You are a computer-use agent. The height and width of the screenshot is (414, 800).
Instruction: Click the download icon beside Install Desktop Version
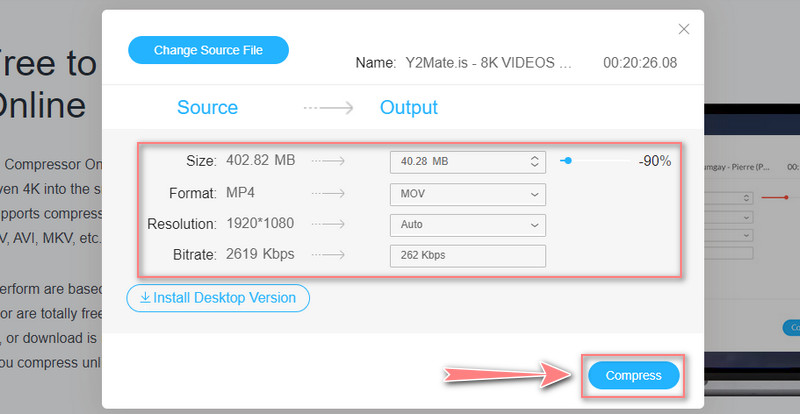point(143,297)
